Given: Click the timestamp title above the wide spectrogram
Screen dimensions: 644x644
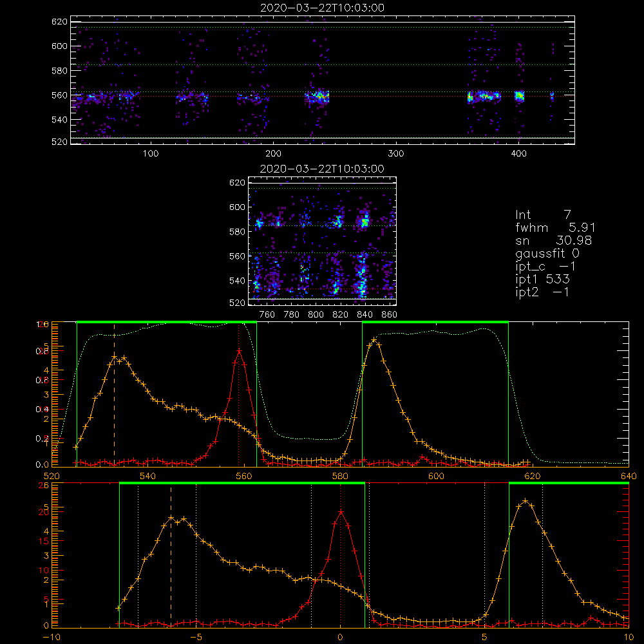Looking at the screenshot, I should click(x=323, y=8).
